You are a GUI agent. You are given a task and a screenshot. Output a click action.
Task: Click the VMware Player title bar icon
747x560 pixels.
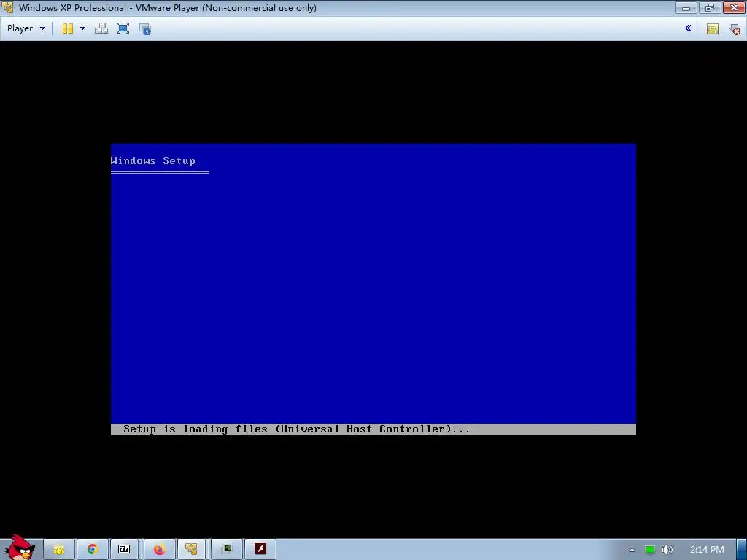7,7
